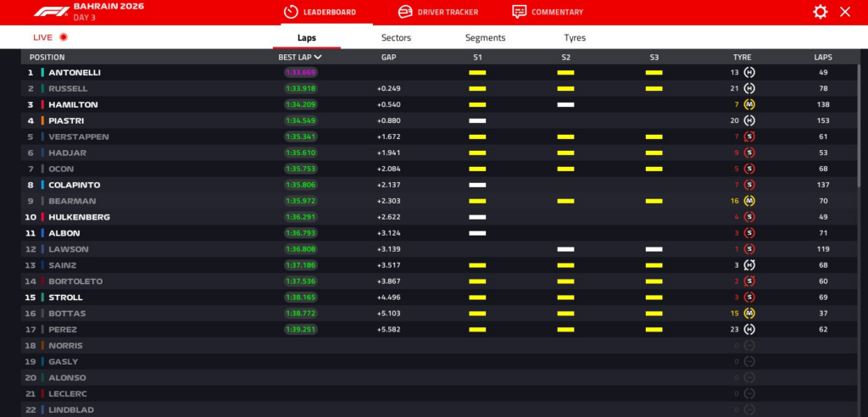
Task: Click Verstappen's soft tyre icon
Action: point(749,136)
